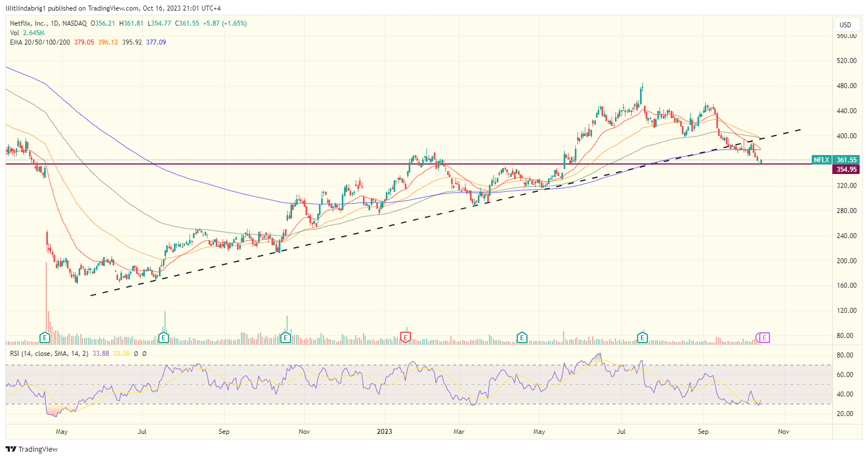868x459 pixels.
Task: Click the NFLX 361.55 price label on the scale
Action: [835, 160]
